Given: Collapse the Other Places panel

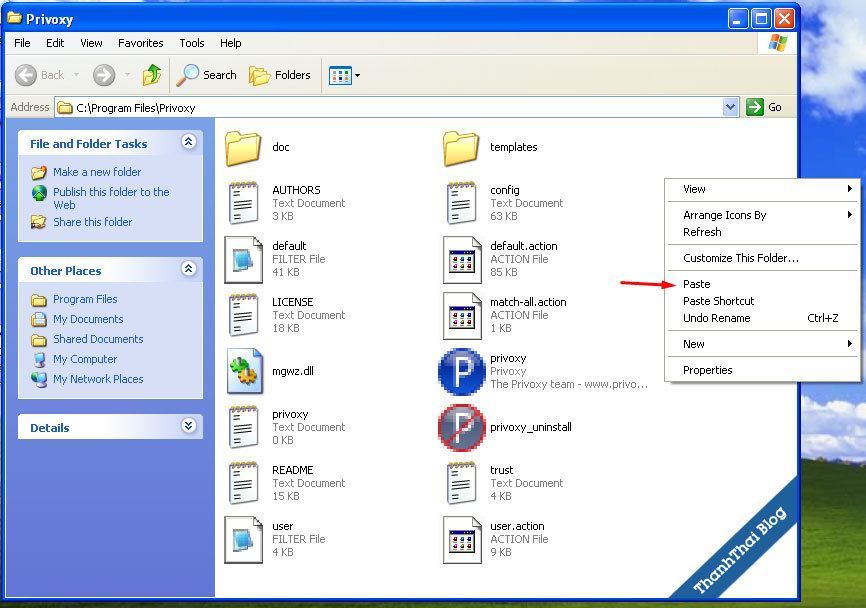Looking at the screenshot, I should pos(188,269).
